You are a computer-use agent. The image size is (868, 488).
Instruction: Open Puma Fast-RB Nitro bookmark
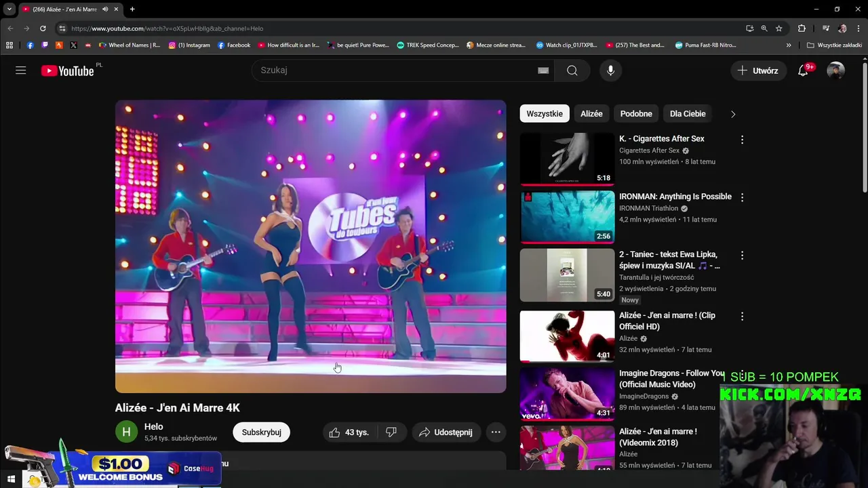click(x=705, y=45)
